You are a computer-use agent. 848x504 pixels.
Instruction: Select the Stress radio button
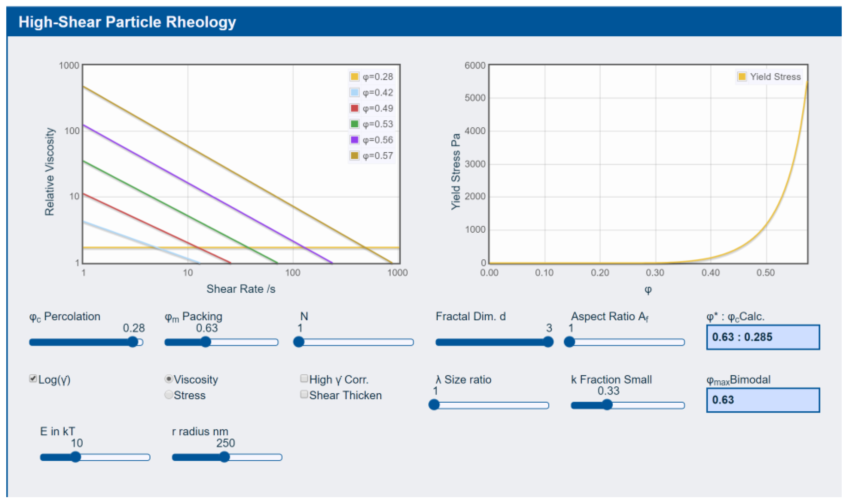click(x=168, y=394)
